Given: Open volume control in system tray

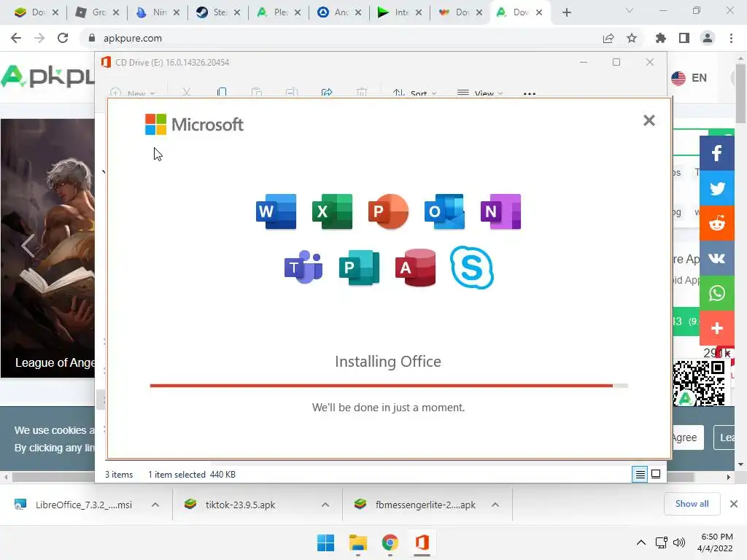Looking at the screenshot, I should [x=679, y=542].
